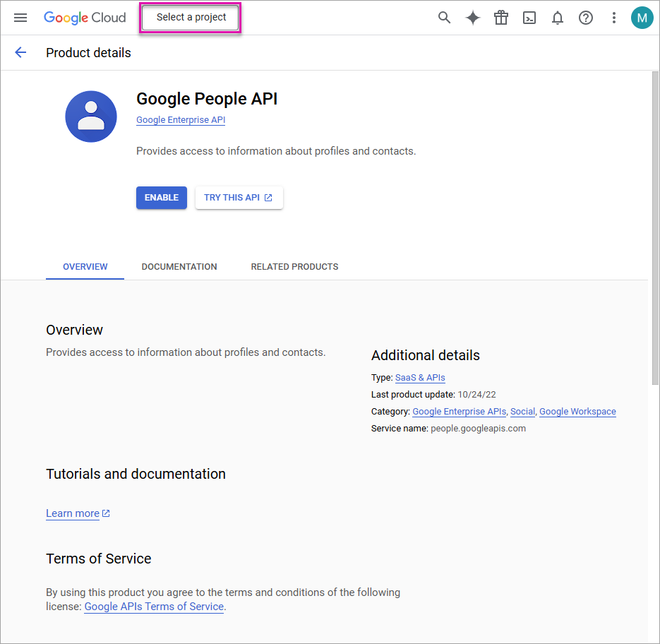Image resolution: width=660 pixels, height=644 pixels.
Task: Open the Google Enterprise API link
Action: [x=180, y=119]
